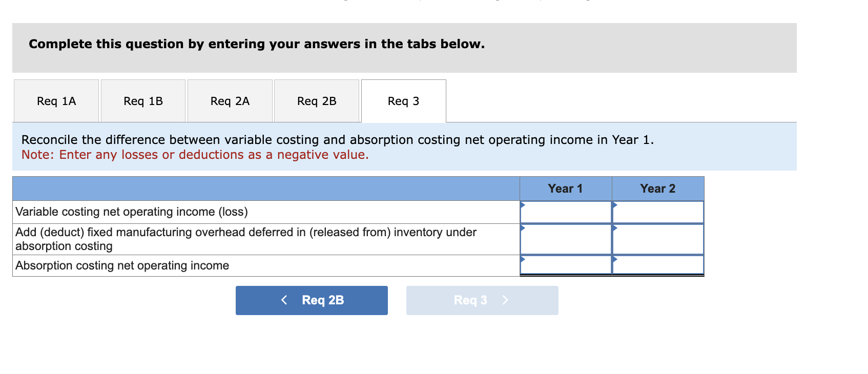Select the active Req 3 tab
Viewport: 868px width, 374px height.
[x=403, y=101]
